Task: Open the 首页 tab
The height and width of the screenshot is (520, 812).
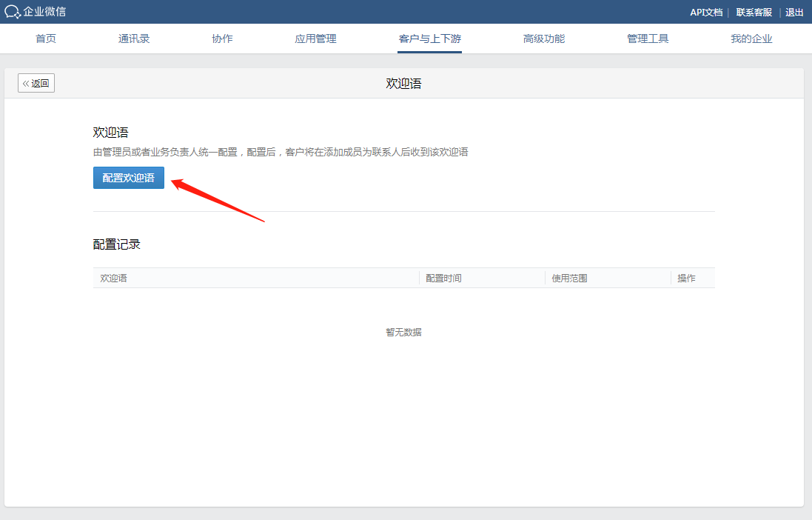Action: pyautogui.click(x=46, y=39)
